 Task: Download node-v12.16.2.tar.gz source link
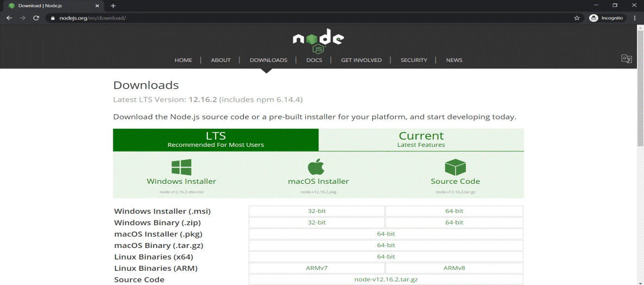click(x=385, y=280)
